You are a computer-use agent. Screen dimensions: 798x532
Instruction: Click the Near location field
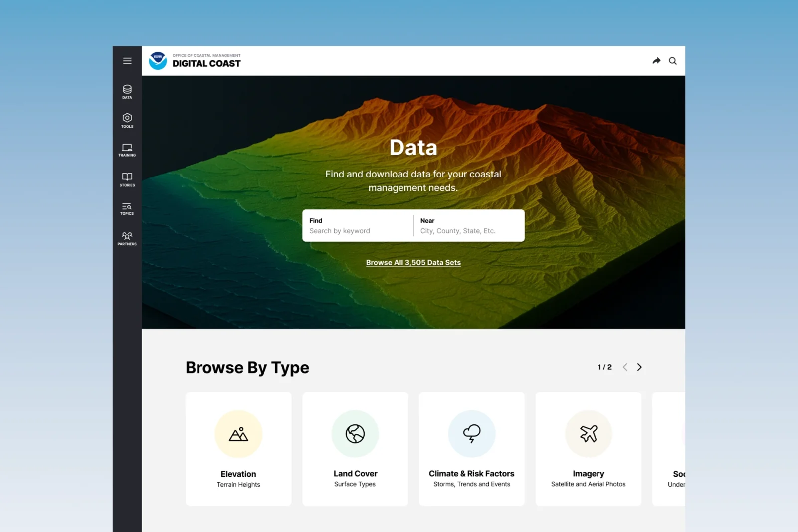click(469, 226)
